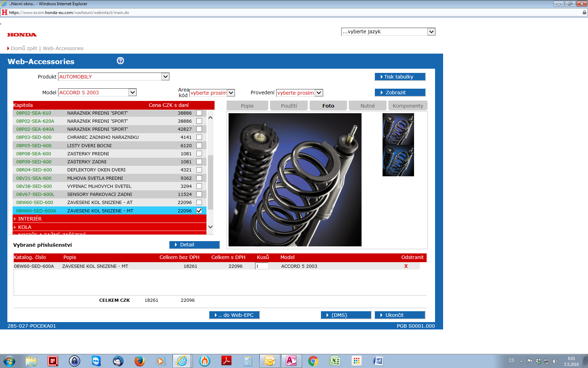Open the colorful grid app taskbar icon
Image resolution: width=588 pixels, height=368 pixels.
(x=357, y=361)
